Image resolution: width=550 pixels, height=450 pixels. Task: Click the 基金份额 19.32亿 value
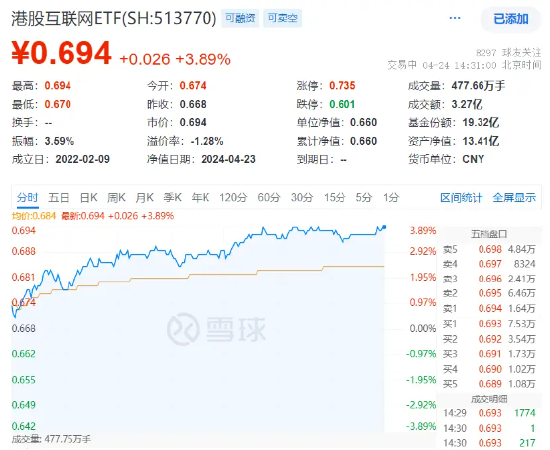481,122
